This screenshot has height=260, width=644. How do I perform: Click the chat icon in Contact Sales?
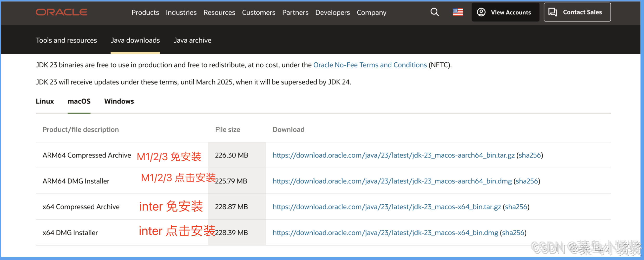pos(553,12)
